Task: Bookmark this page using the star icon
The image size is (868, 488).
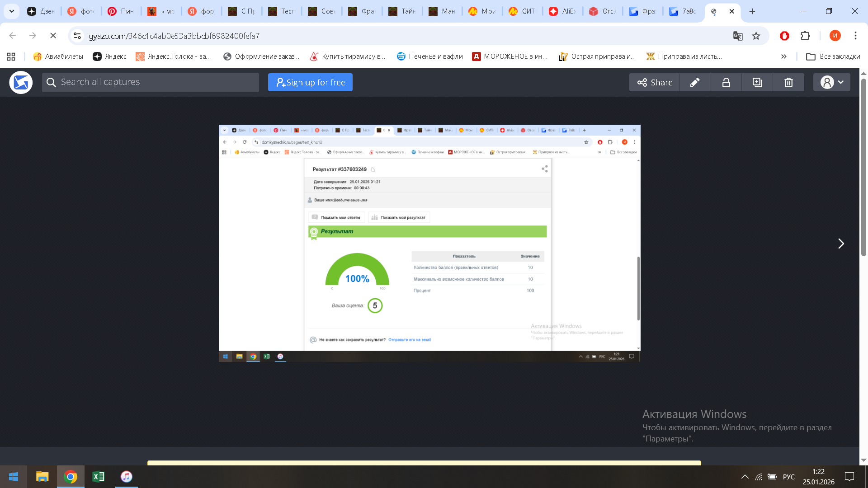Action: click(x=756, y=36)
